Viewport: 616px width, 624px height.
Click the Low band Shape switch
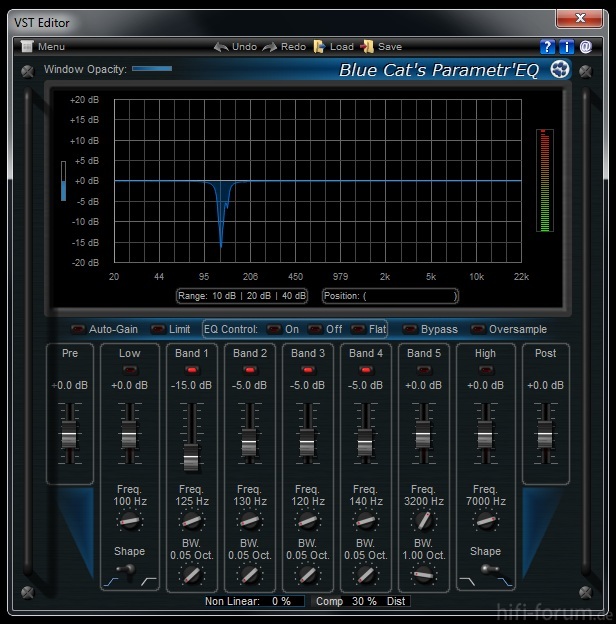pyautogui.click(x=128, y=571)
